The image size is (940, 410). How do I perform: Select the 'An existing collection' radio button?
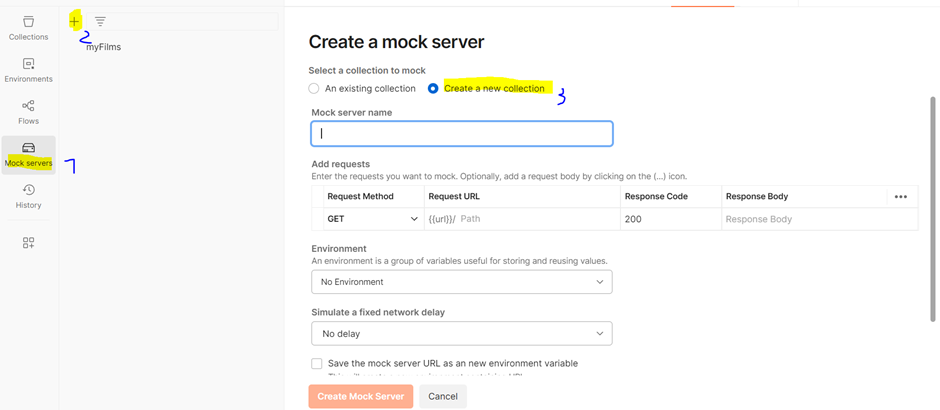[x=314, y=89]
